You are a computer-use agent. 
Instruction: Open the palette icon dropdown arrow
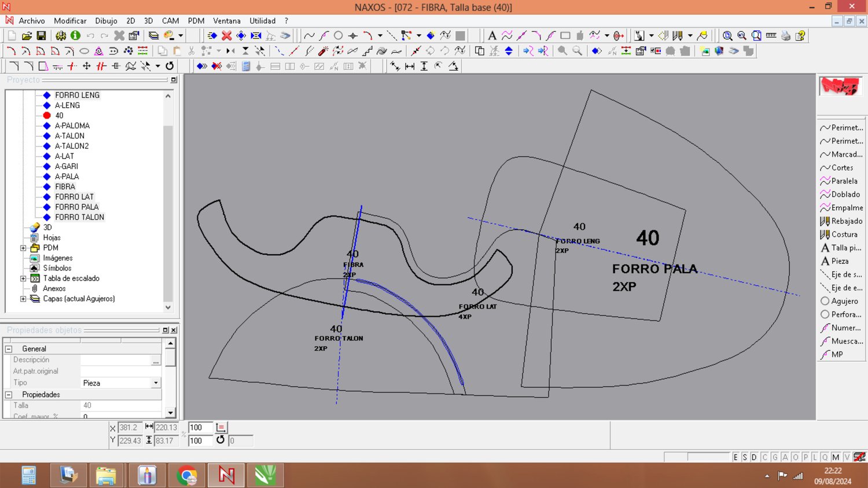click(181, 36)
